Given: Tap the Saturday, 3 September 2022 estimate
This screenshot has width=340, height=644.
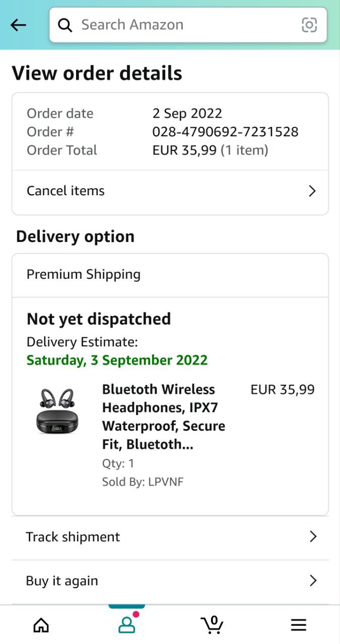Looking at the screenshot, I should point(117,360).
